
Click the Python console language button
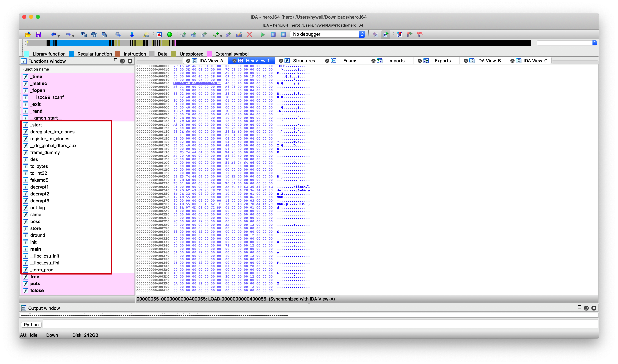pyautogui.click(x=31, y=324)
